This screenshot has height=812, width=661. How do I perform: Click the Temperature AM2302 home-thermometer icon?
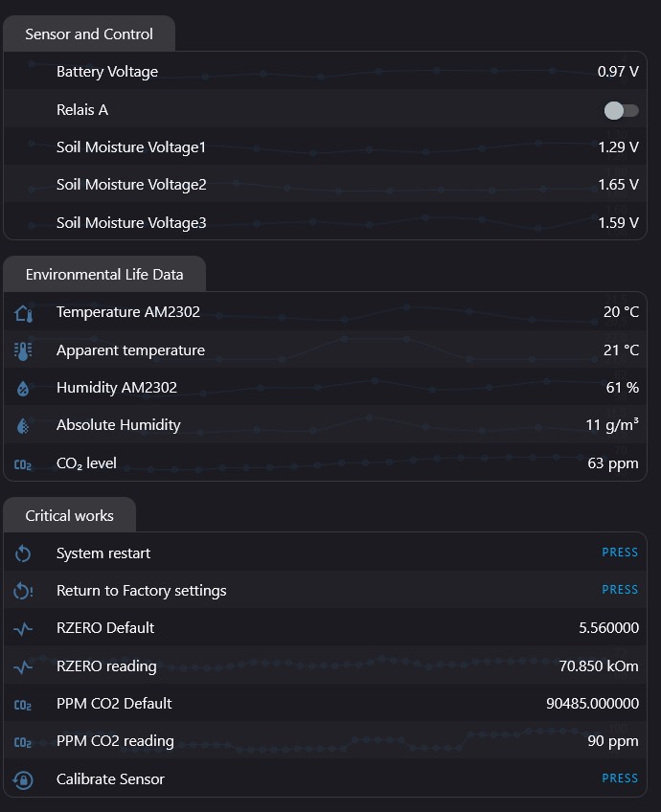pyautogui.click(x=23, y=313)
